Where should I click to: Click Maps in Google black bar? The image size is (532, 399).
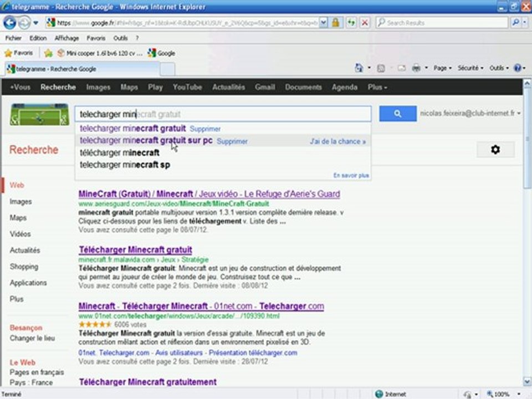129,87
